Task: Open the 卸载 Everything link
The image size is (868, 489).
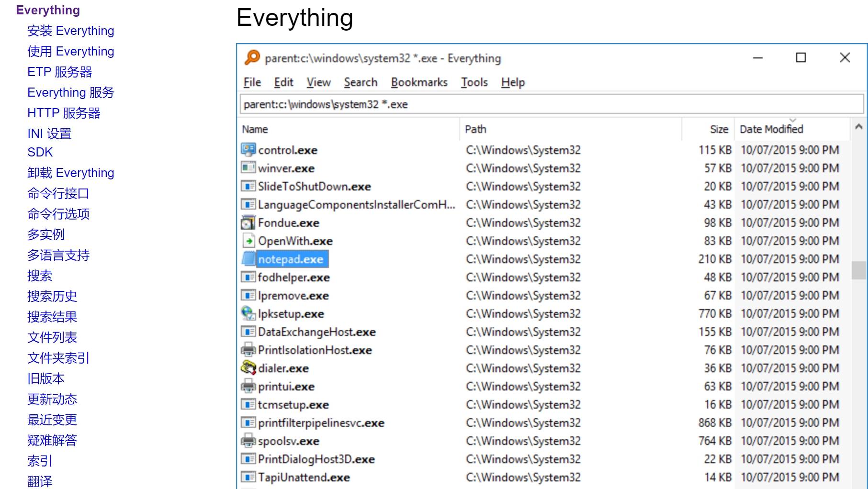Action: pyautogui.click(x=71, y=173)
